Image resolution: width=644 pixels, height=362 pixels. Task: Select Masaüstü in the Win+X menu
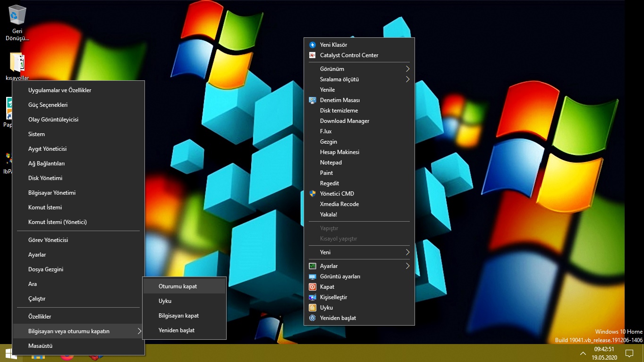point(78,346)
